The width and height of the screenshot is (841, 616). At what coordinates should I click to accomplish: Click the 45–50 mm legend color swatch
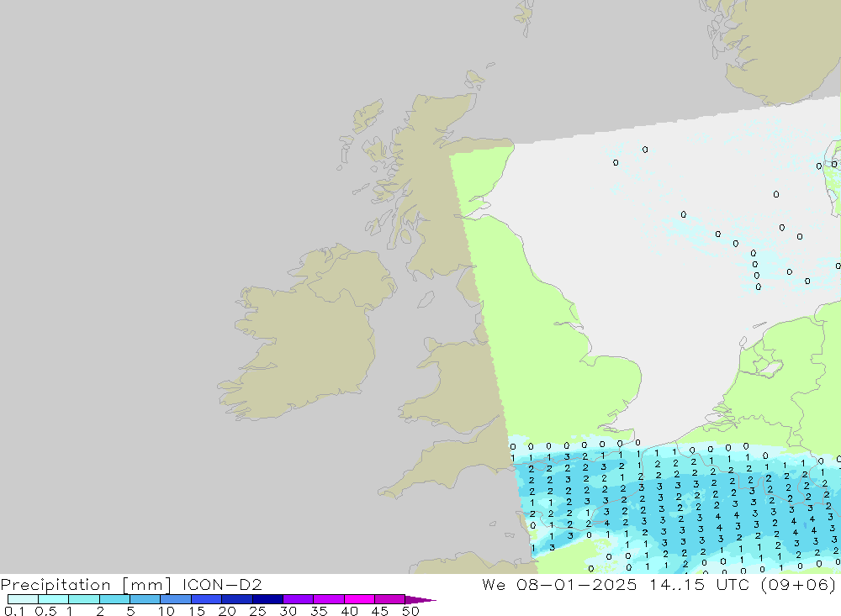pyautogui.click(x=390, y=599)
